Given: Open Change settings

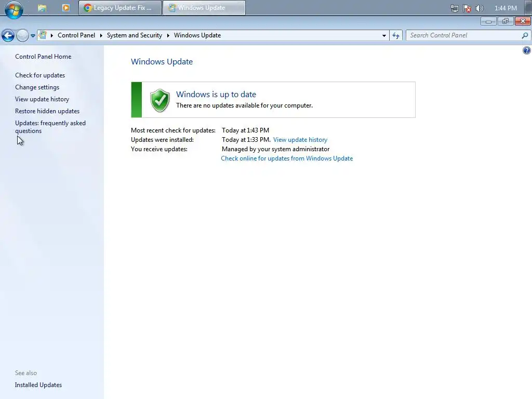Looking at the screenshot, I should [37, 87].
